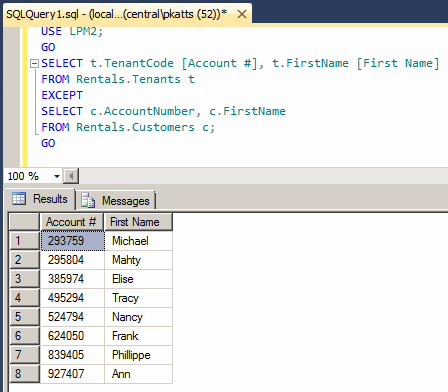This screenshot has width=448, height=392.
Task: Close the SQLQuery1.sql tab
Action: point(242,14)
